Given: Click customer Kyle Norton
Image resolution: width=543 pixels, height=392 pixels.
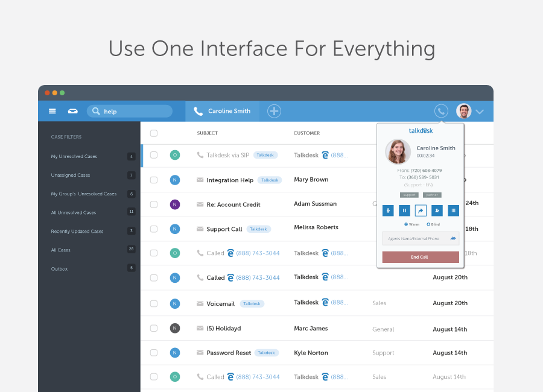Looking at the screenshot, I should (311, 353).
